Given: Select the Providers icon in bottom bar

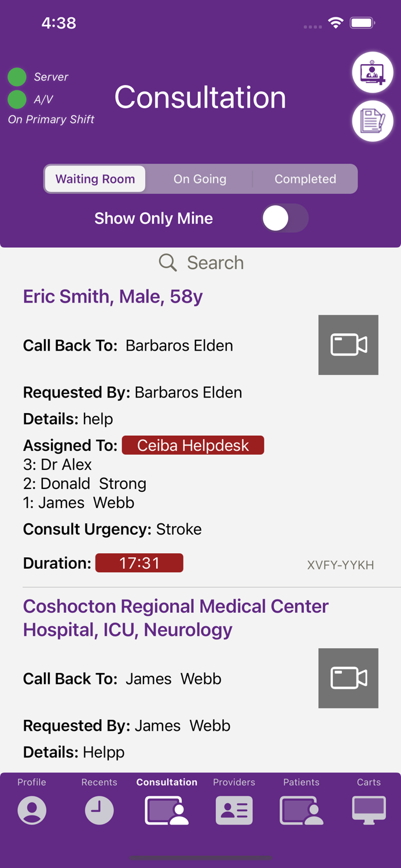Looking at the screenshot, I should point(234,810).
